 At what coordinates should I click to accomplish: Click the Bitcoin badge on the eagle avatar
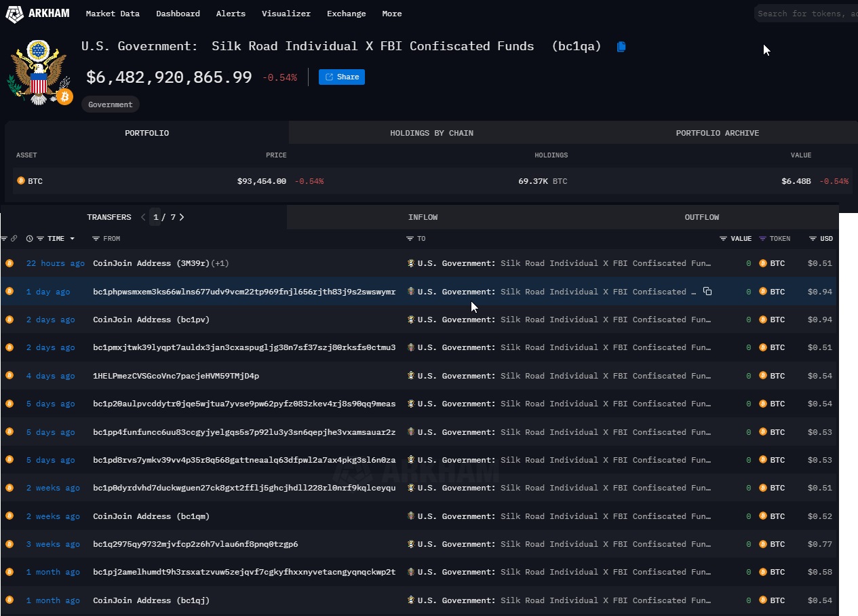(x=64, y=97)
